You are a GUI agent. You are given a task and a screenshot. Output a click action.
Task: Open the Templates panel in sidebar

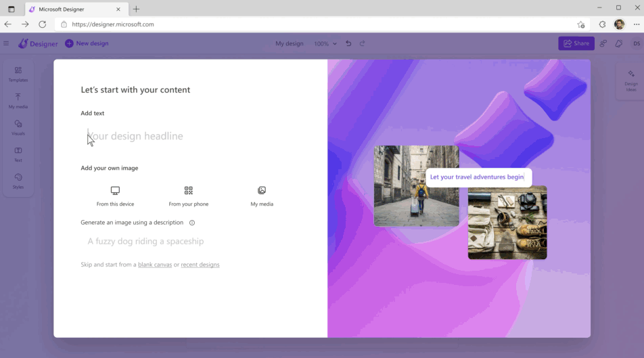coord(18,74)
